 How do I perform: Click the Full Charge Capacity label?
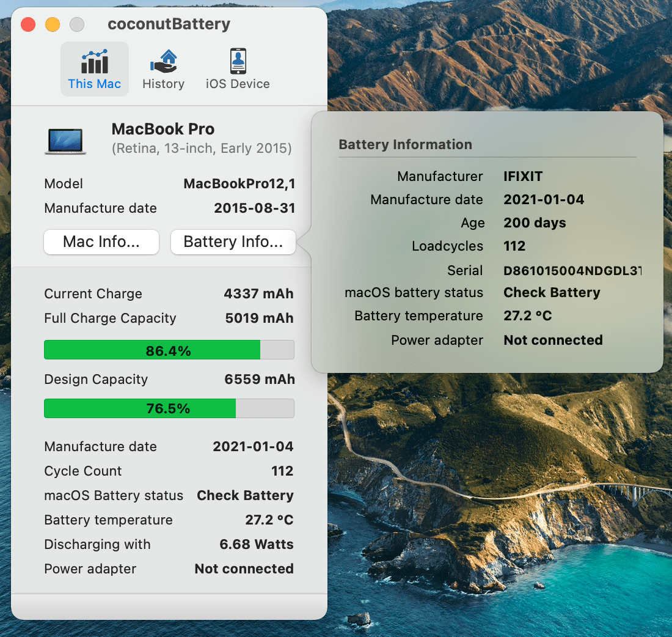[110, 318]
